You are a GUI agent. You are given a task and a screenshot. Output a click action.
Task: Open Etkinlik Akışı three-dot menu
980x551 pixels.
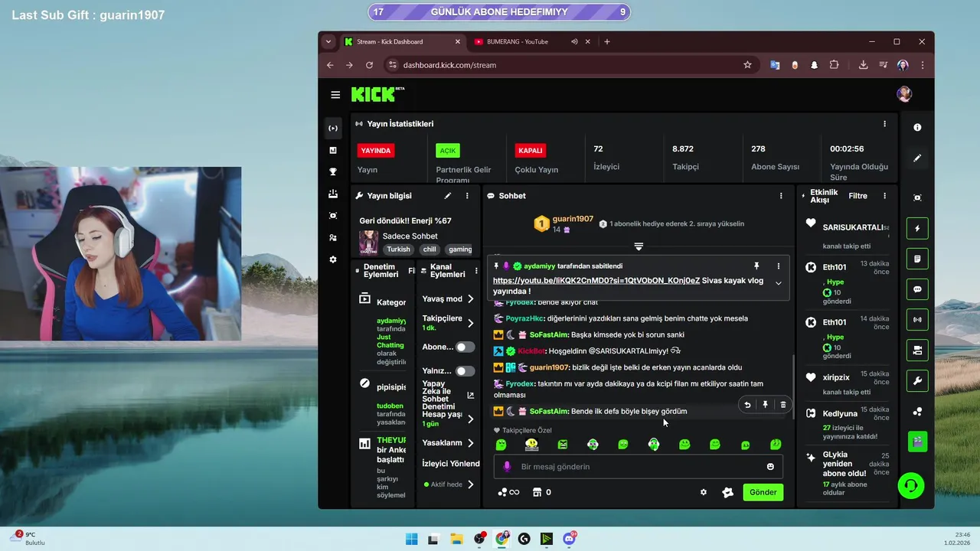(x=884, y=196)
